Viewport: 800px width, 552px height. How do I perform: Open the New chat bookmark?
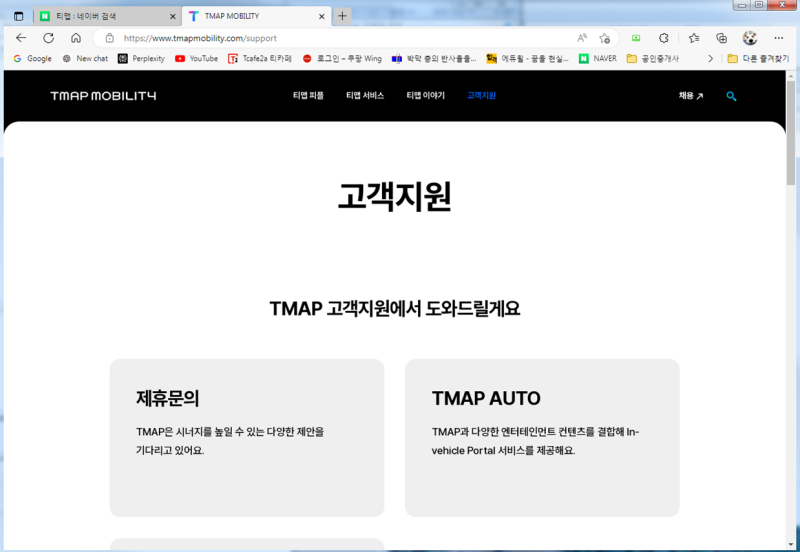pyautogui.click(x=85, y=59)
